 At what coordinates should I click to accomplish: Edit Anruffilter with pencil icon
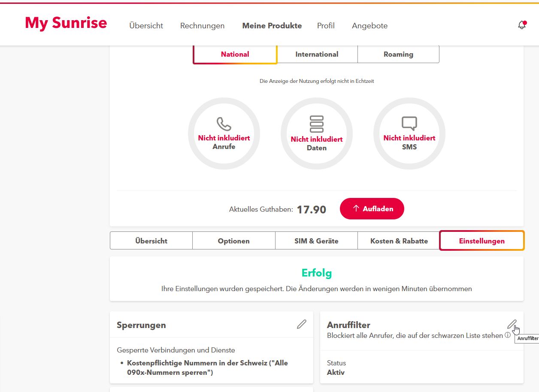[x=512, y=324]
